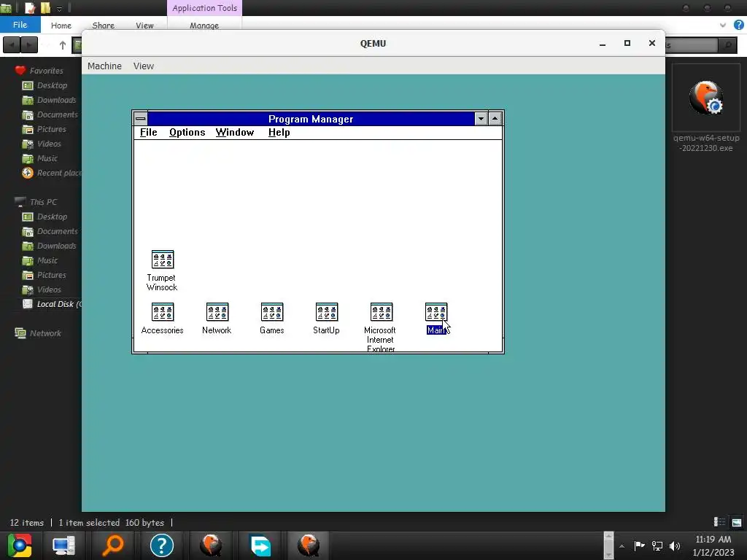Open Program Manager control-menu box
The width and height of the screenshot is (747, 560).
point(141,119)
